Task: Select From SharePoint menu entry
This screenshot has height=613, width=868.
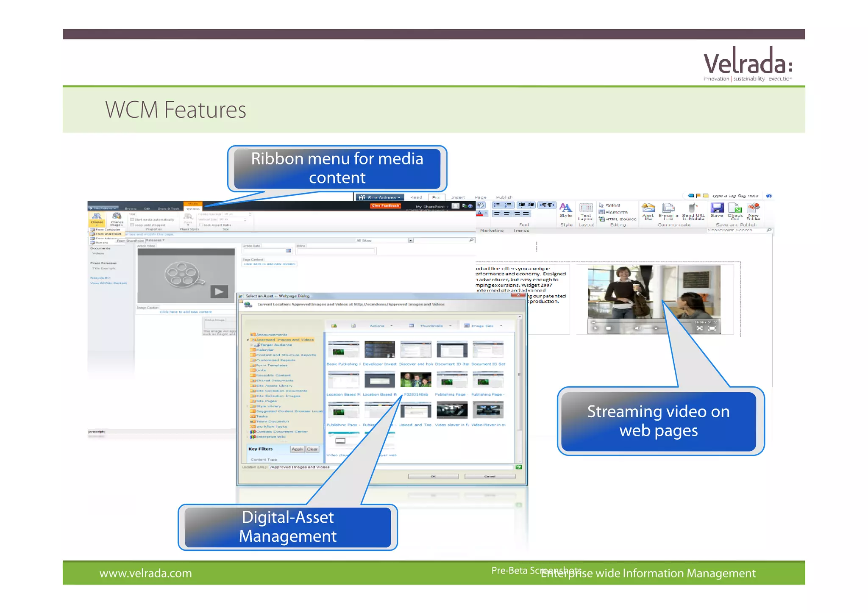Action: (x=107, y=234)
